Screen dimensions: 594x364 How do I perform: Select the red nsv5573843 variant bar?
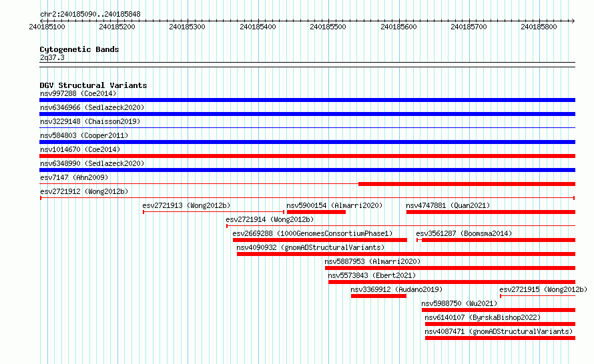[x=452, y=282]
